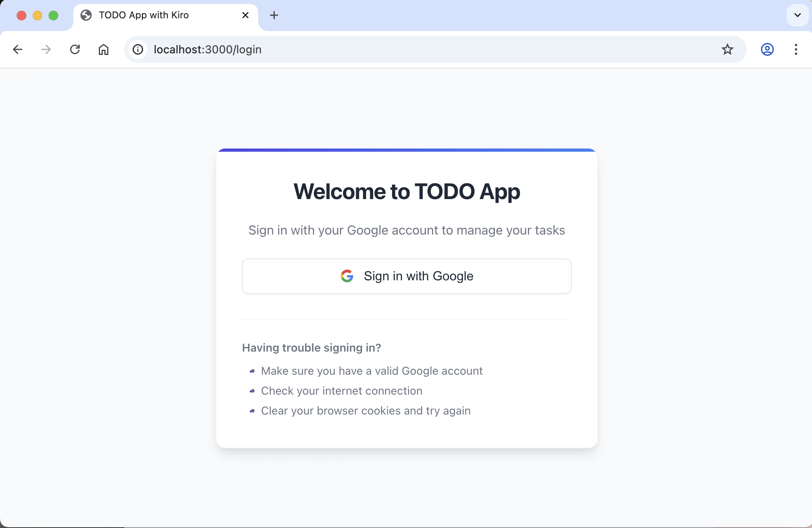Open a new tab with the plus button
The height and width of the screenshot is (528, 812).
[x=274, y=15]
